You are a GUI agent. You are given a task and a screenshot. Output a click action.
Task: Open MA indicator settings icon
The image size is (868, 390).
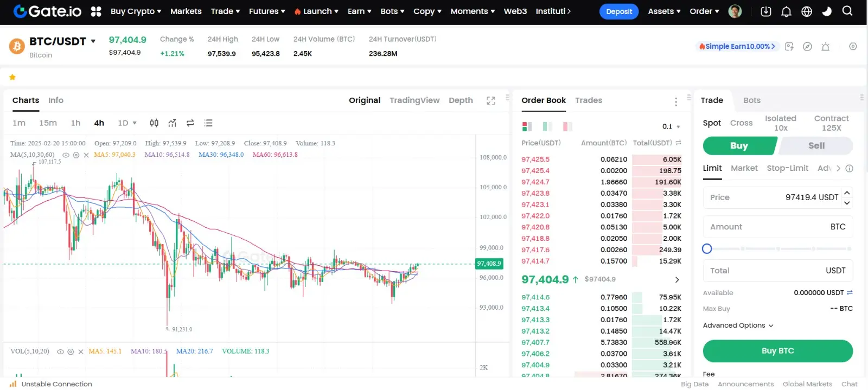point(76,155)
